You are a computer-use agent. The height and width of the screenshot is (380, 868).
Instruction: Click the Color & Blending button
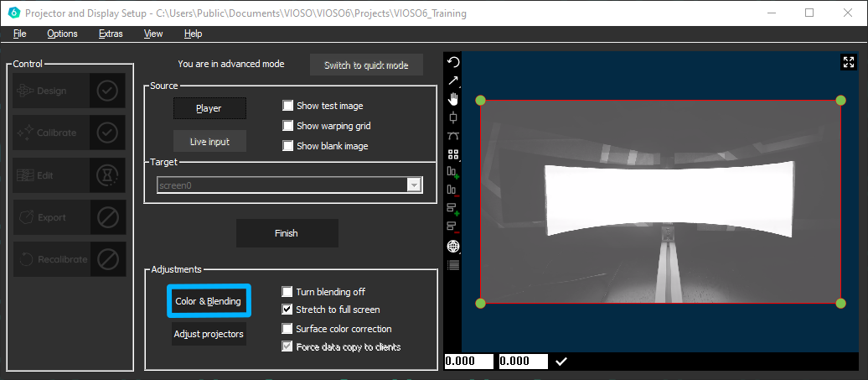tap(208, 301)
